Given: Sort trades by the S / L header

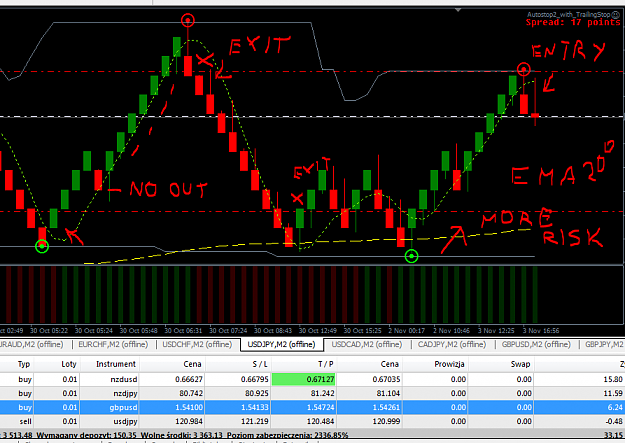Looking at the screenshot, I should click(x=260, y=364).
